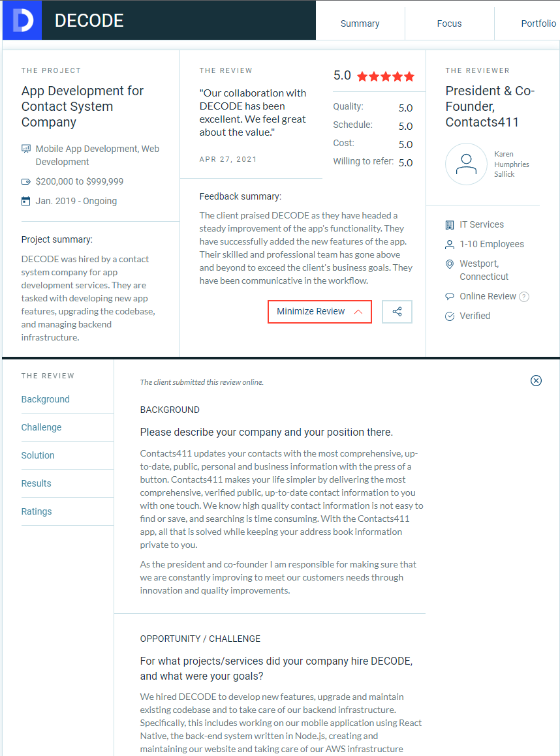
Task: Jump to the Background section link
Action: tap(45, 399)
